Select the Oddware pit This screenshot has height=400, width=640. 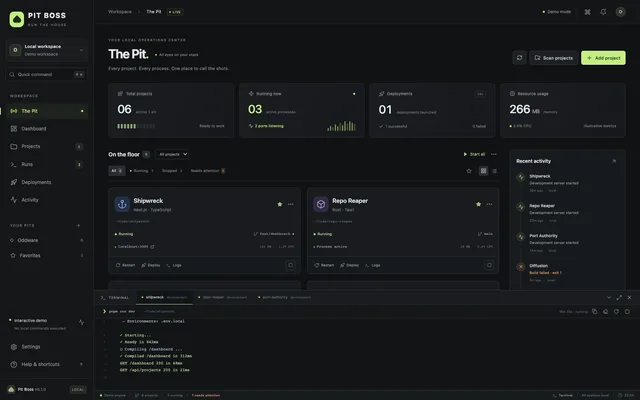[x=47, y=240]
